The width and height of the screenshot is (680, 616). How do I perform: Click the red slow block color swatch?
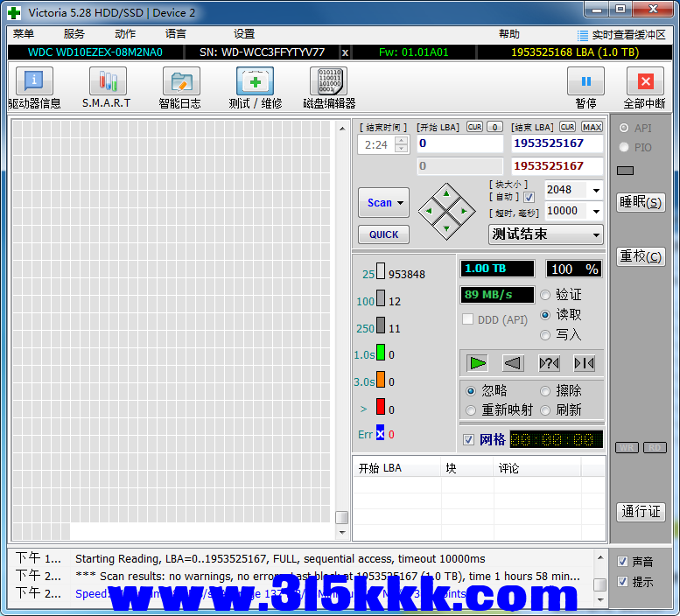point(381,407)
